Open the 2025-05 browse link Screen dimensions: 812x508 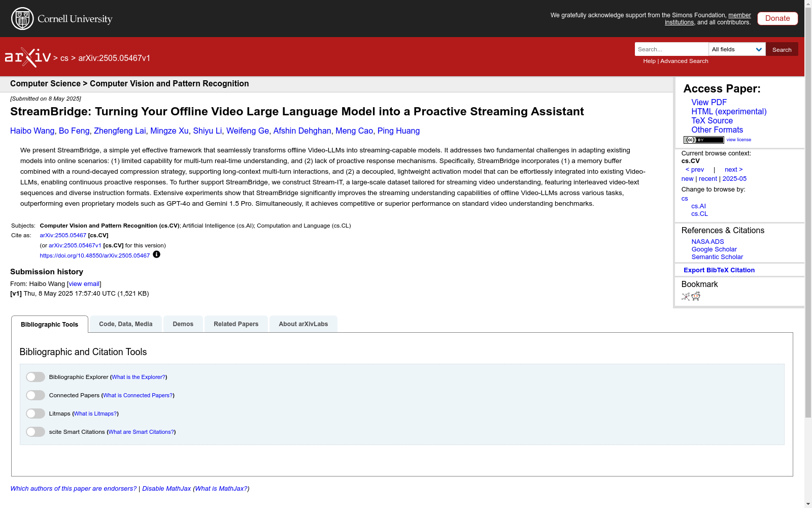(734, 179)
